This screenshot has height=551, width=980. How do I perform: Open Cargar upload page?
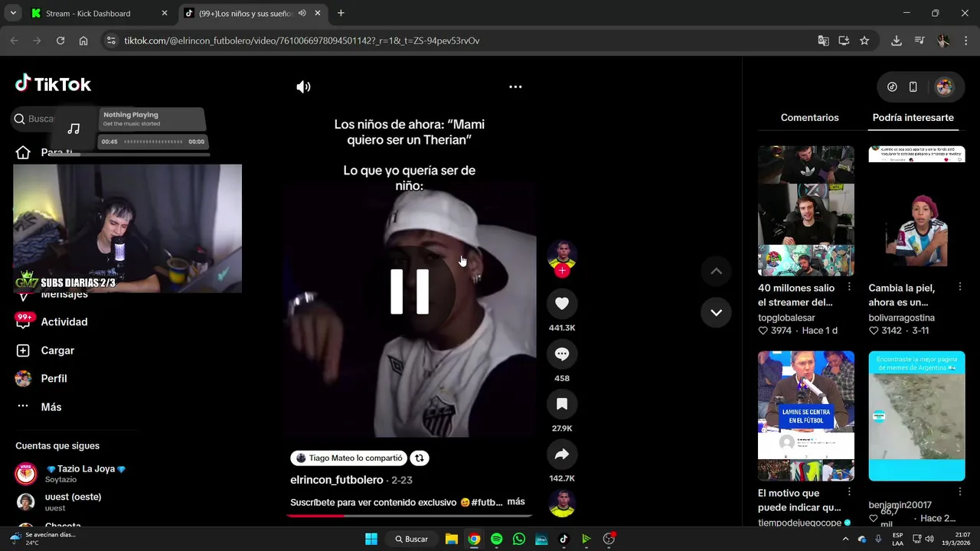(46, 350)
